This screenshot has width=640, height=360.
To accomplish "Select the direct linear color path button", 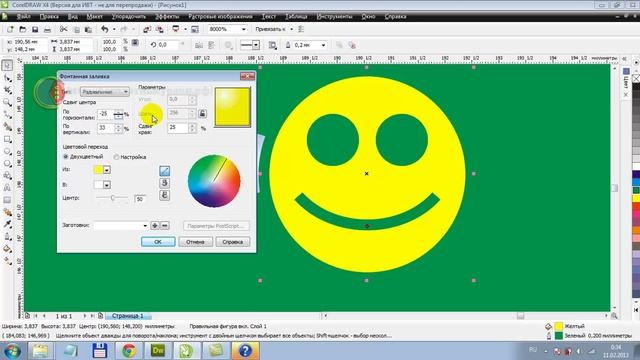I will click(164, 171).
